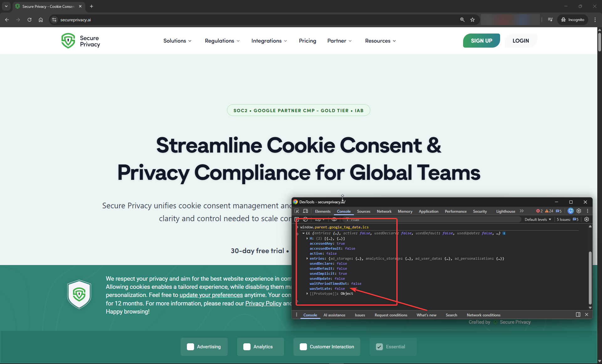This screenshot has width=602, height=364.
Task: Open DevTools settings gear
Action: pyautogui.click(x=579, y=211)
